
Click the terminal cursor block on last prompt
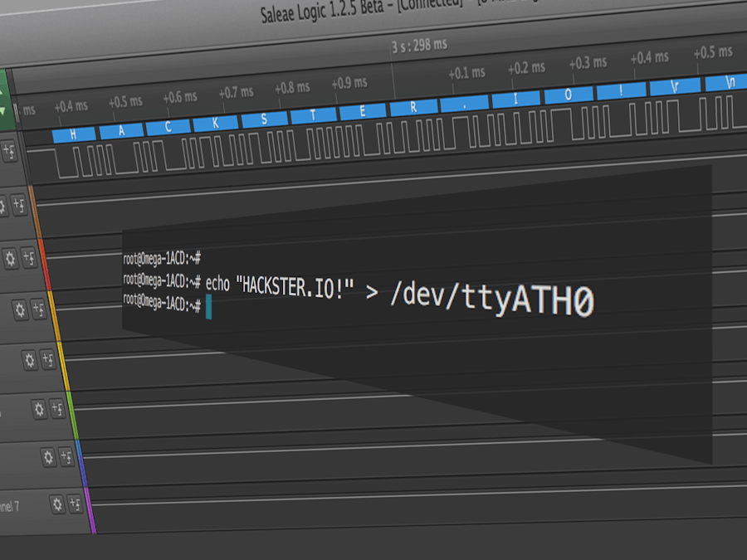pos(208,307)
